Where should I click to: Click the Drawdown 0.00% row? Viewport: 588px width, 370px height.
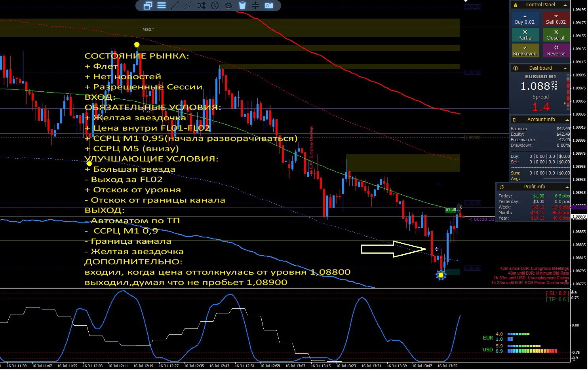pyautogui.click(x=540, y=145)
